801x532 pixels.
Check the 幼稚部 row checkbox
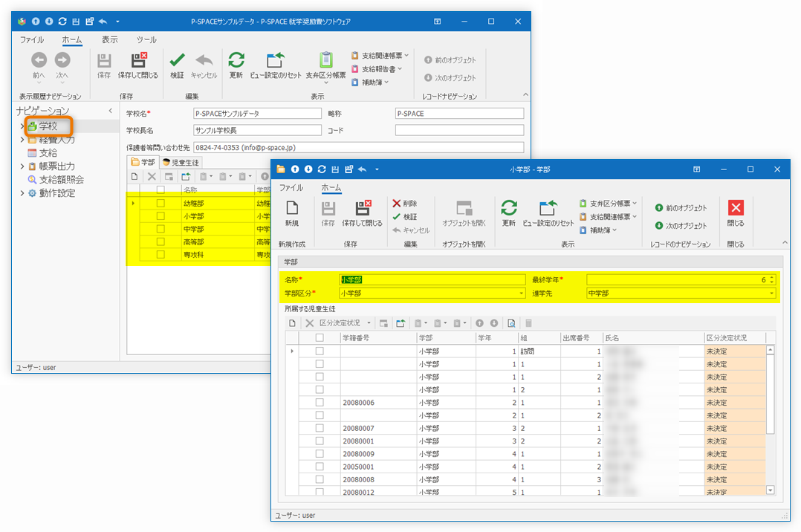[161, 204]
